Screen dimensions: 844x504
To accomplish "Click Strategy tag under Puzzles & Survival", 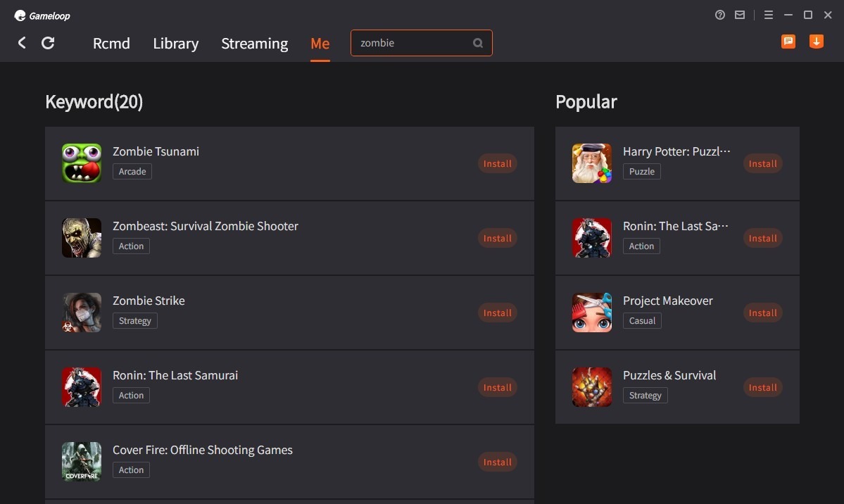I will [645, 395].
